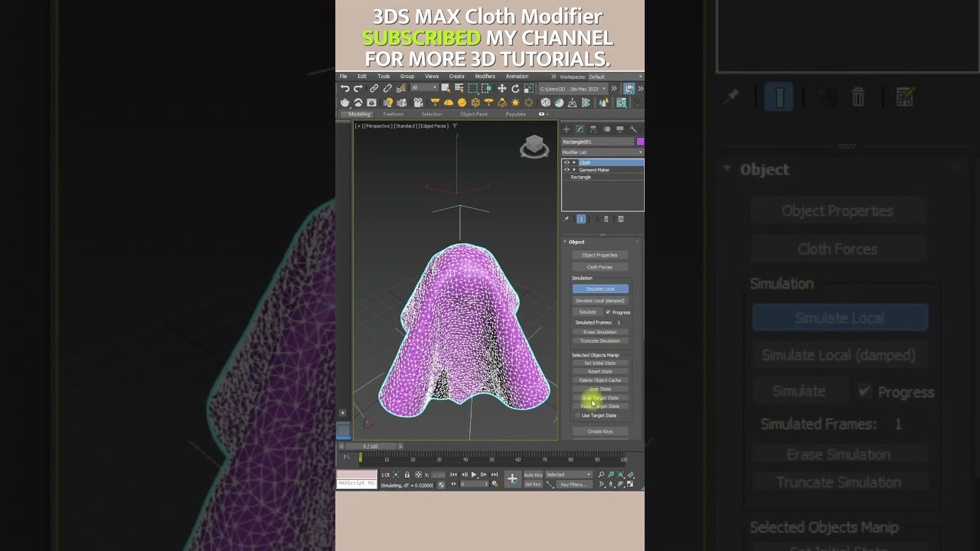The image size is (980, 551).
Task: Click the Zoom magnifier viewport icon
Action: [x=601, y=474]
